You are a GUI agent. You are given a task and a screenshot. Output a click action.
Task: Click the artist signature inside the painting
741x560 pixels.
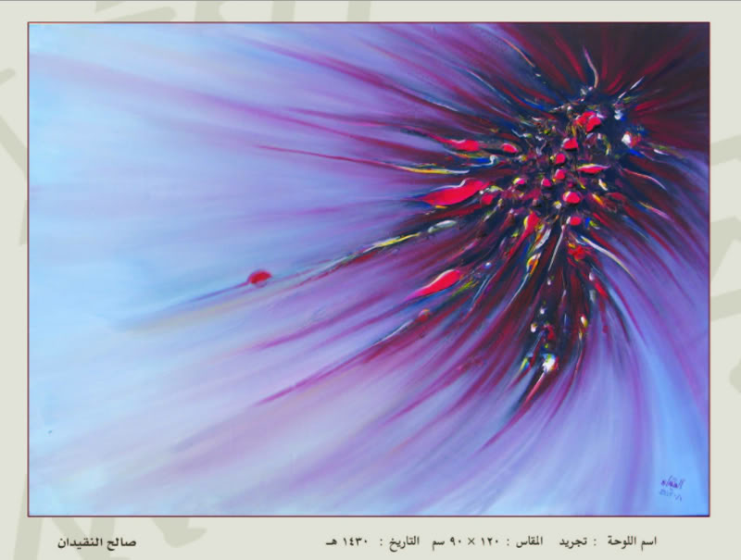[671, 486]
